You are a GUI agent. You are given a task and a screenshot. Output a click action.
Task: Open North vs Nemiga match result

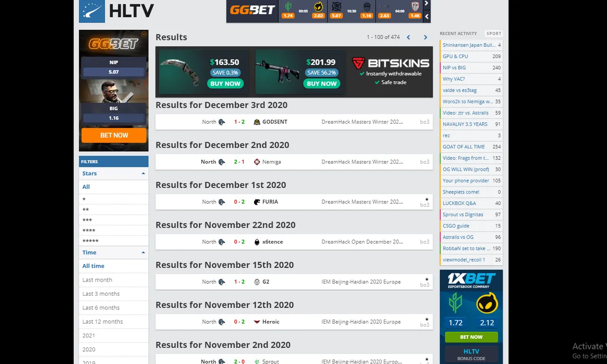click(x=294, y=162)
